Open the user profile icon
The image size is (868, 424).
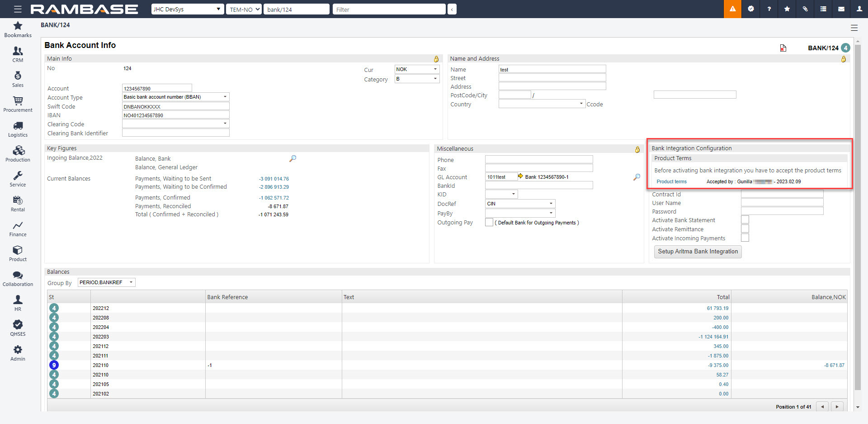859,9
